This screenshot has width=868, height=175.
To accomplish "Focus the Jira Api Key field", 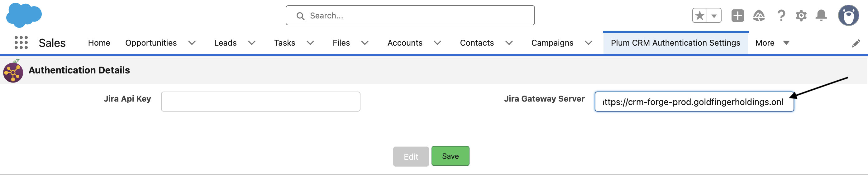I will tap(260, 101).
